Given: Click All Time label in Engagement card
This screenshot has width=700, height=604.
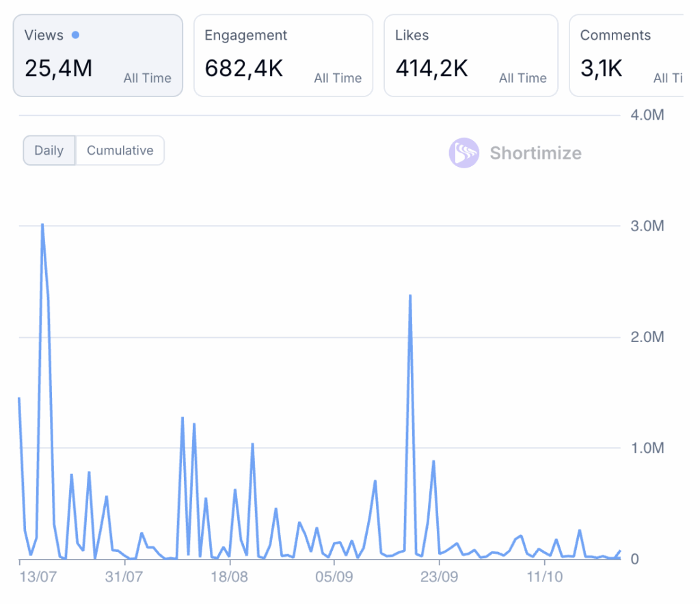Looking at the screenshot, I should (x=338, y=79).
